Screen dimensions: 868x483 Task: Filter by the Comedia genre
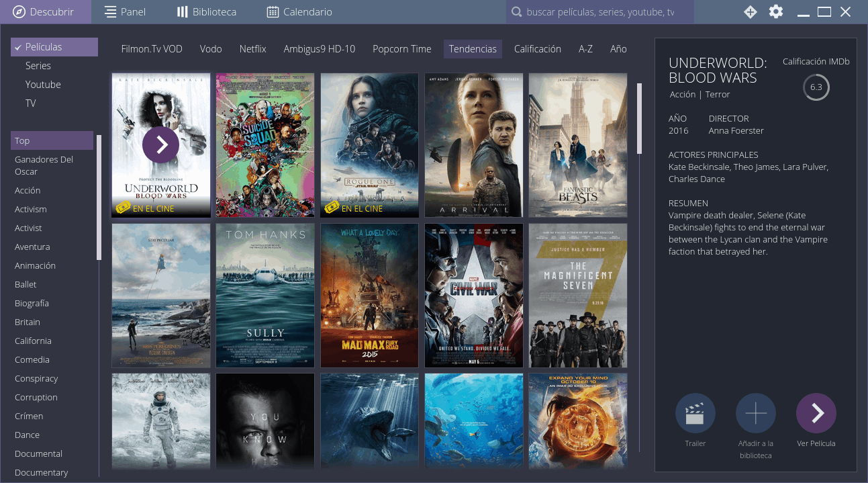coord(32,359)
